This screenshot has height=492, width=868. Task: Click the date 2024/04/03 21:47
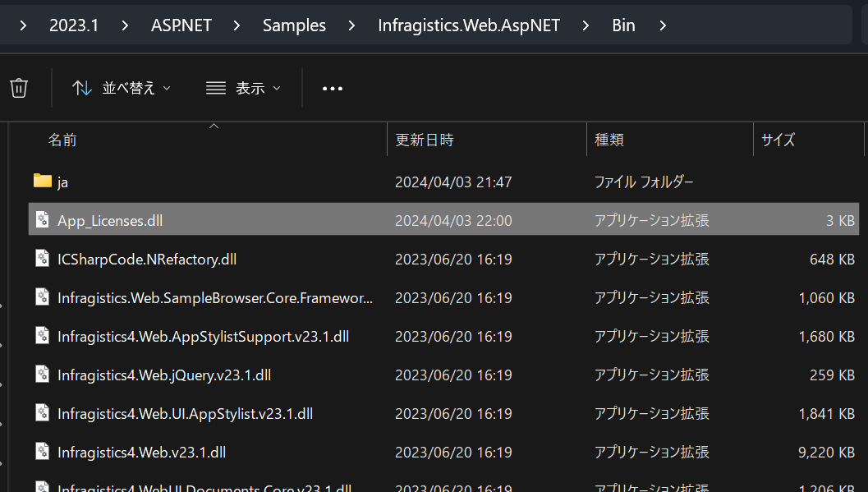pyautogui.click(x=453, y=182)
